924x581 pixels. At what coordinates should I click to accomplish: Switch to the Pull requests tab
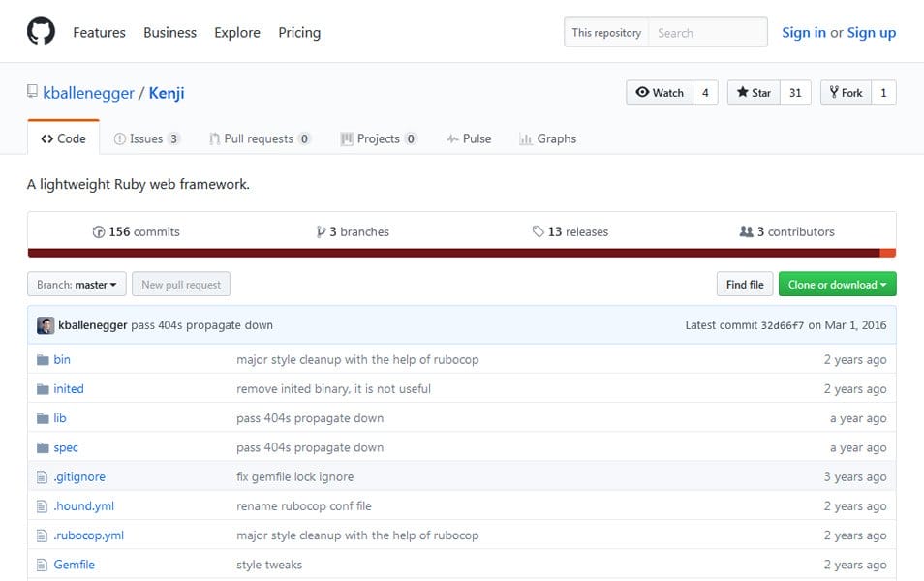click(260, 139)
